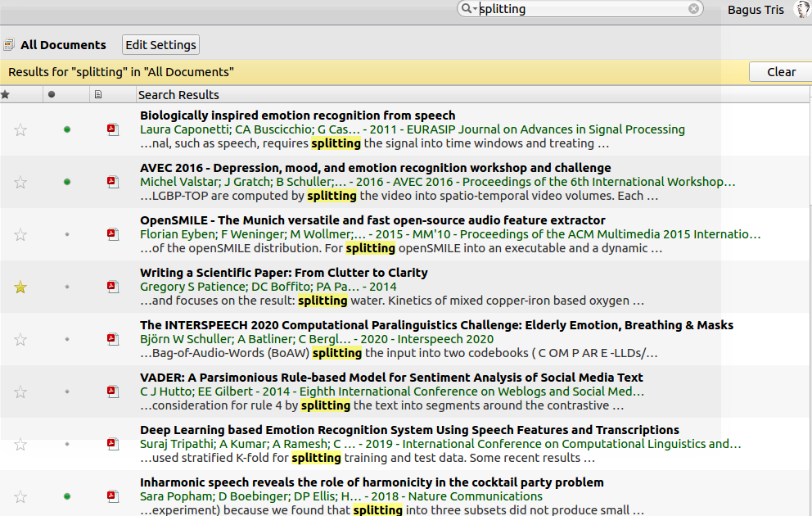Image resolution: width=812 pixels, height=516 pixels.
Task: Open PDF of the Biologically inspired emotion paper
Action: 113,131
